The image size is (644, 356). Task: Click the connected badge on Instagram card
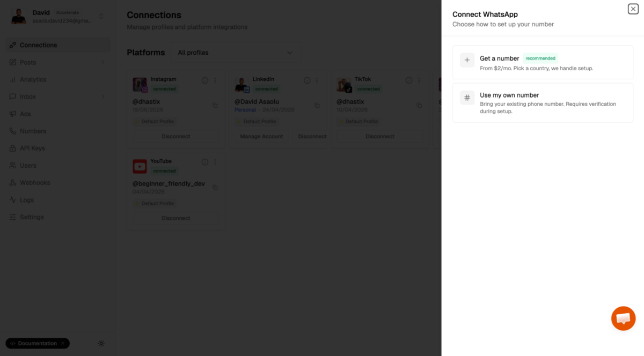tap(164, 89)
